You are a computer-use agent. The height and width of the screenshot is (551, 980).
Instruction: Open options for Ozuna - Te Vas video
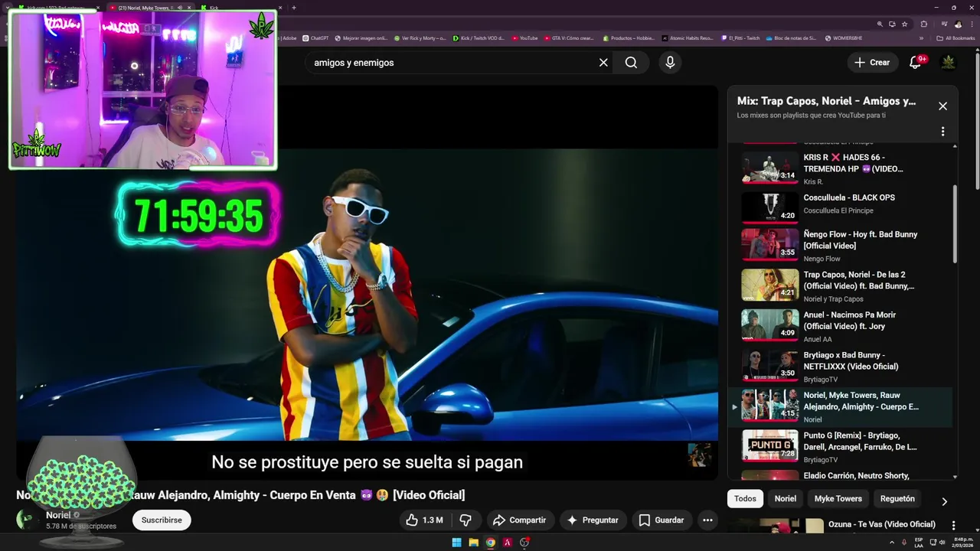953,526
